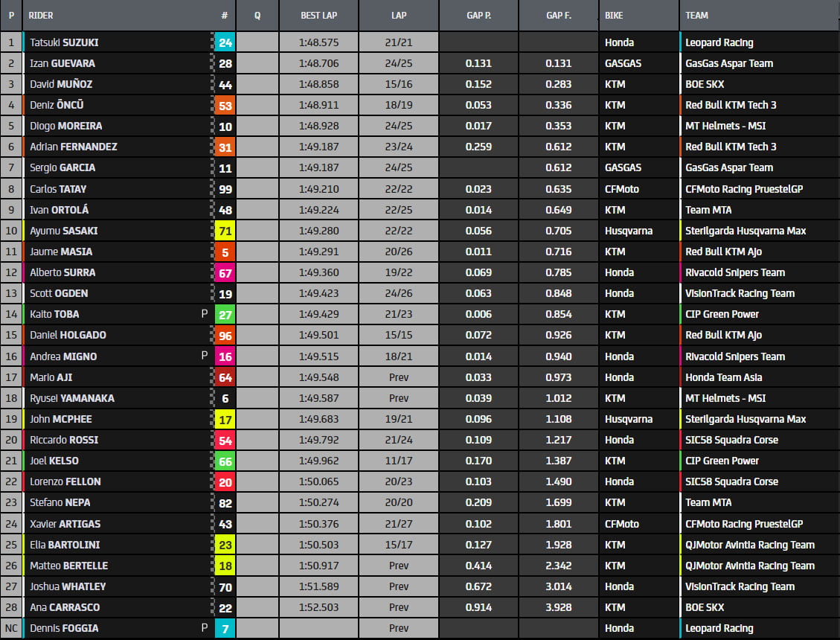Click on rider David Muñoz's name
Screen dimensions: 840x640
[x=61, y=84]
